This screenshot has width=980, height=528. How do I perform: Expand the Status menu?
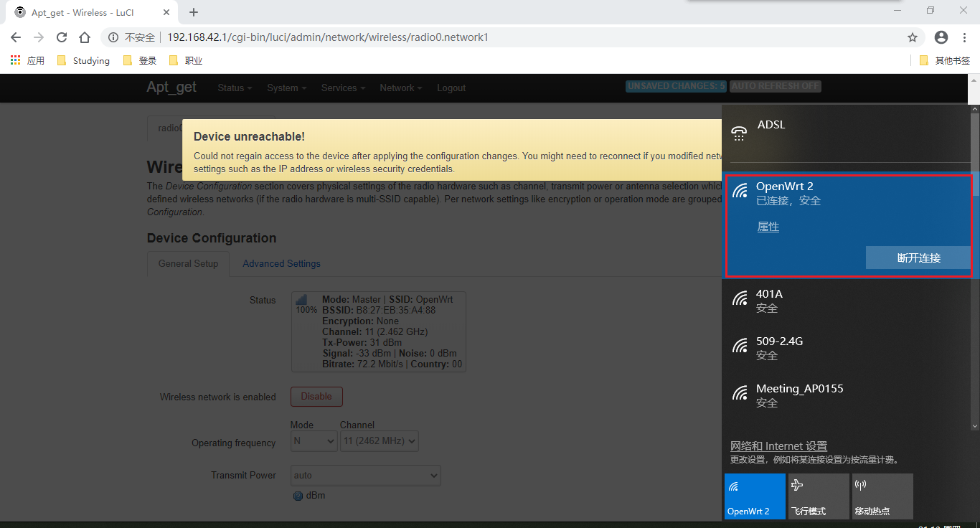[x=235, y=88]
